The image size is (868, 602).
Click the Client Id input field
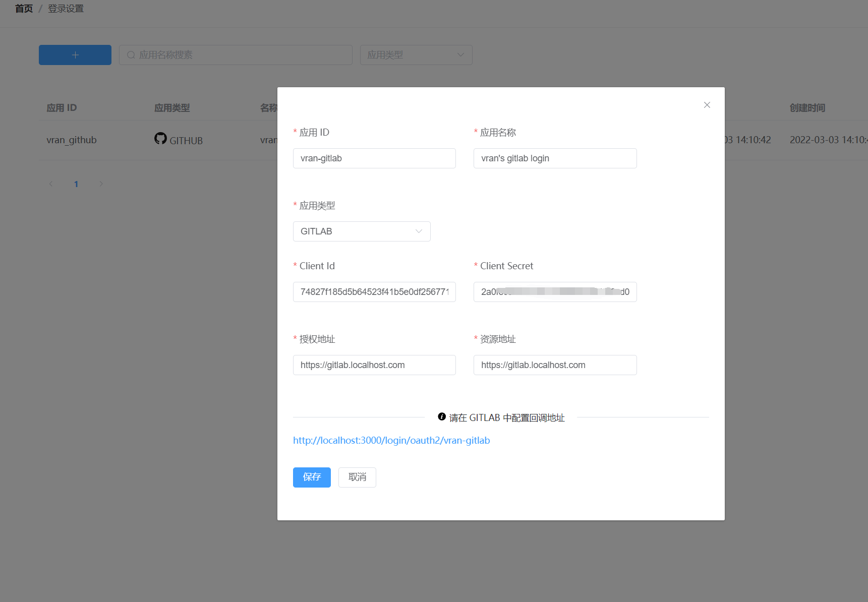[x=374, y=292]
